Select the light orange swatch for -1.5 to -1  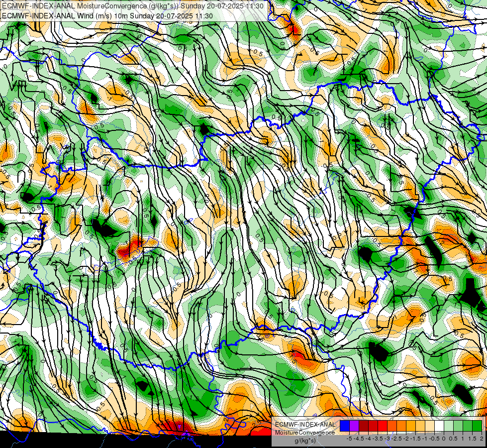click(x=420, y=426)
